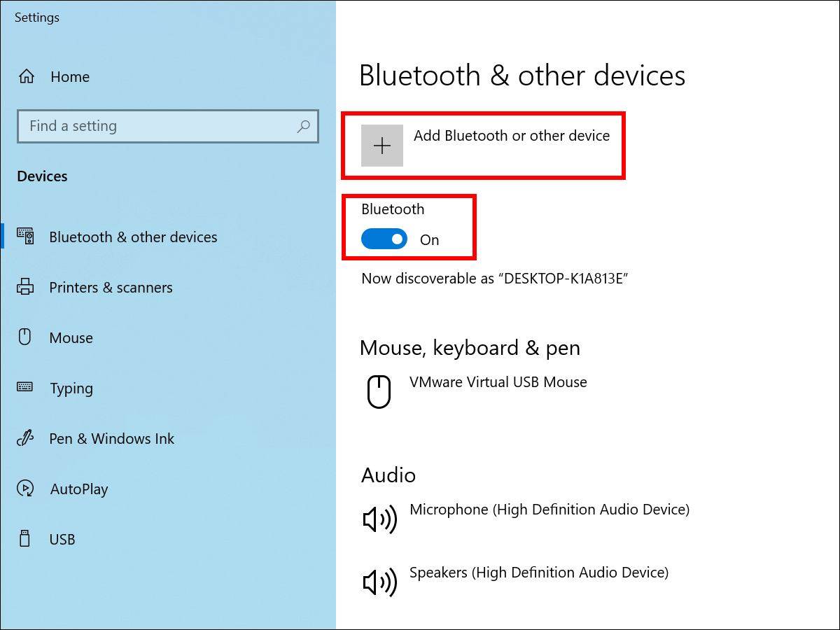Click the Home link text
Image resolution: width=840 pixels, height=630 pixels.
(70, 77)
